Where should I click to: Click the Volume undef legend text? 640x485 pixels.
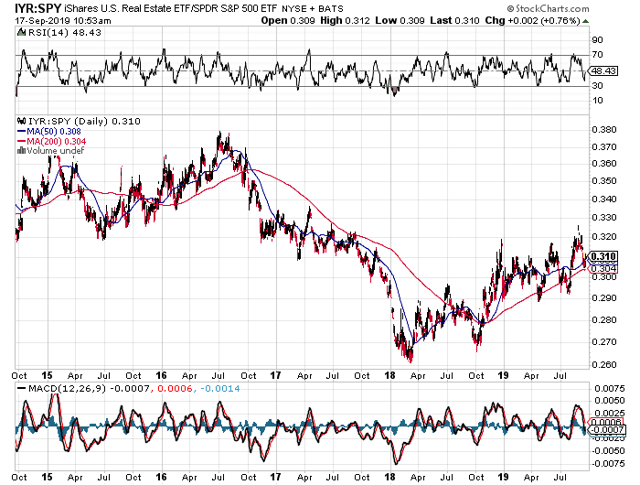tap(56, 151)
